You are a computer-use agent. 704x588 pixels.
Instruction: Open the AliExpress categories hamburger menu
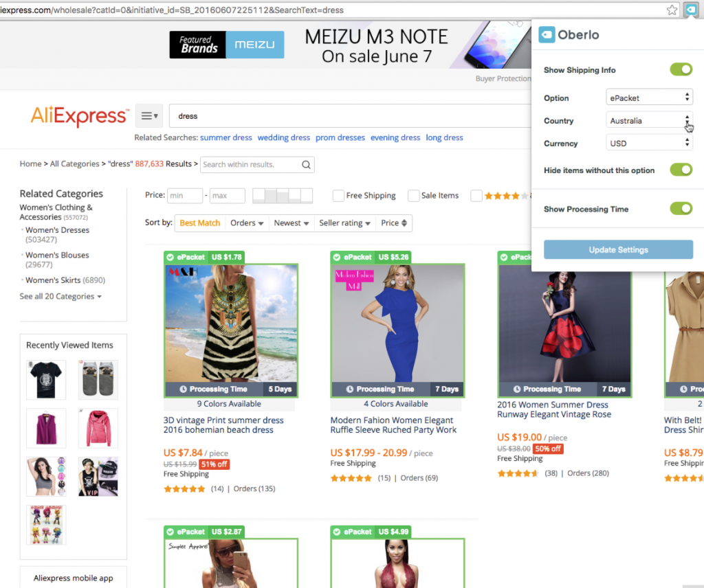(149, 116)
